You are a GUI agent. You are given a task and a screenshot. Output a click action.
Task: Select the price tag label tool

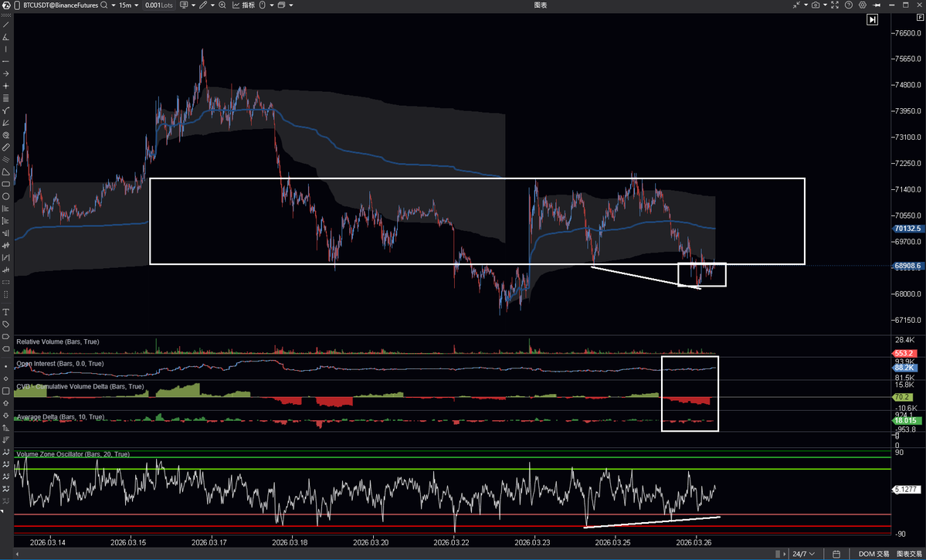pyautogui.click(x=6, y=324)
